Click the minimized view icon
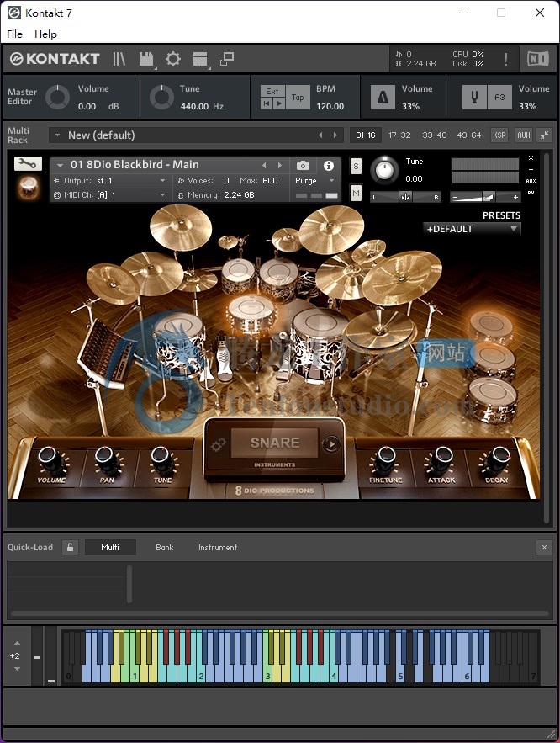Image resolution: width=560 pixels, height=743 pixels. coord(227,59)
